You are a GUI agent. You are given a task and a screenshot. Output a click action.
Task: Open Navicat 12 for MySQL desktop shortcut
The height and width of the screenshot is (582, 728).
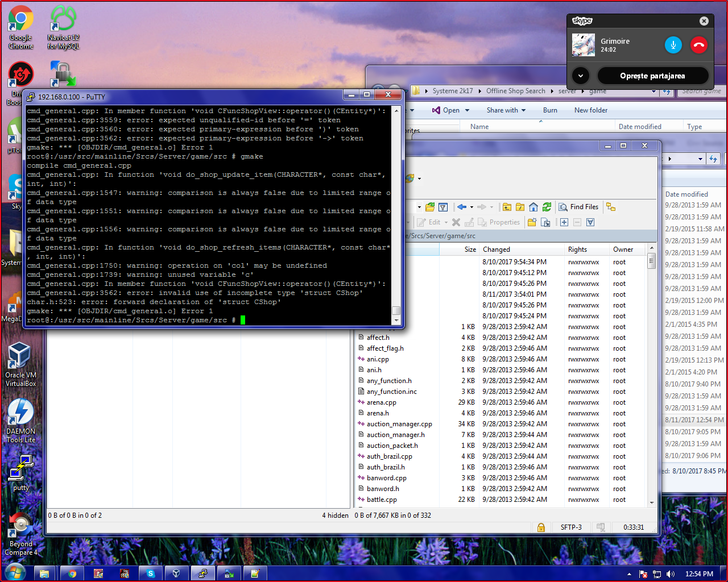tap(63, 27)
